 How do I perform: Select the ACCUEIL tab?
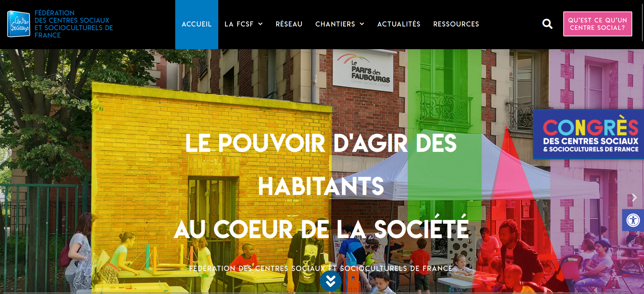pos(197,24)
